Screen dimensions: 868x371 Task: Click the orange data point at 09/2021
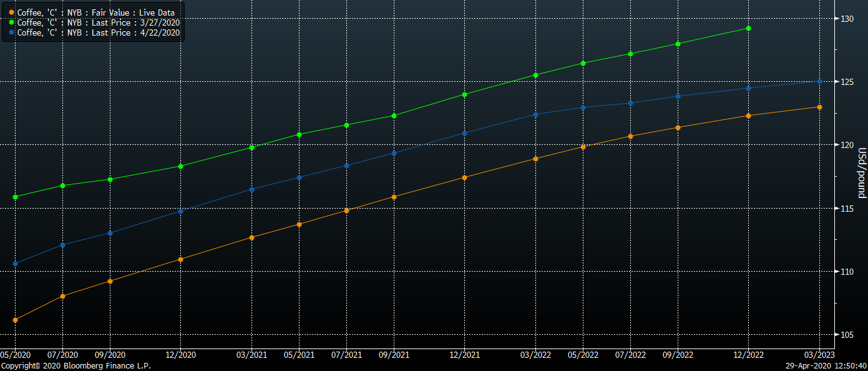click(x=394, y=197)
